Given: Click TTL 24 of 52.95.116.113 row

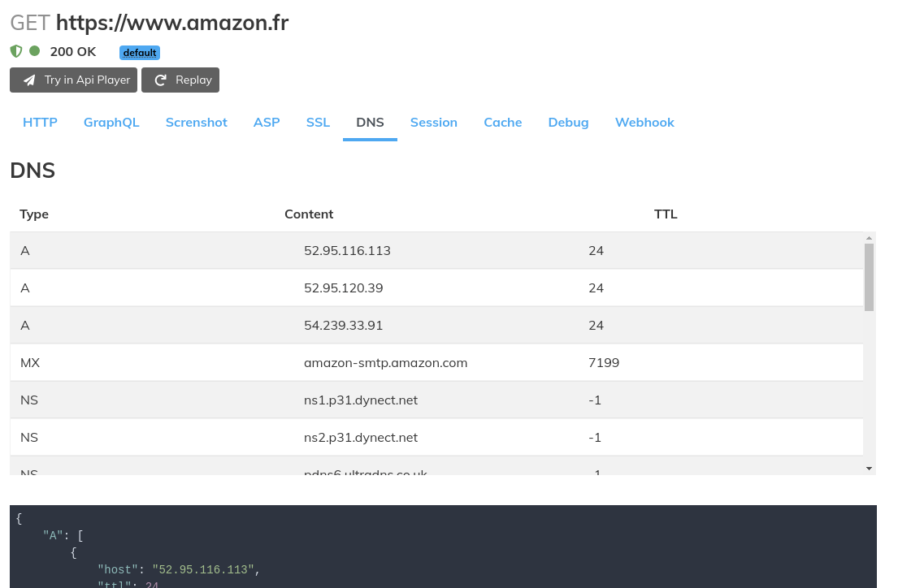Looking at the screenshot, I should (x=596, y=251).
